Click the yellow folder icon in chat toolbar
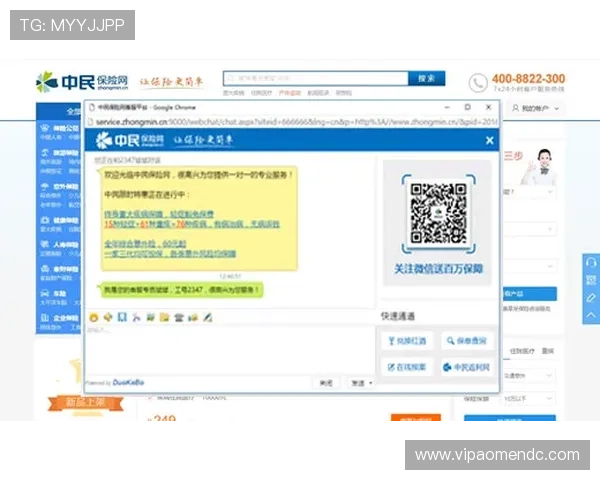This screenshot has width=600, height=480. point(165,317)
